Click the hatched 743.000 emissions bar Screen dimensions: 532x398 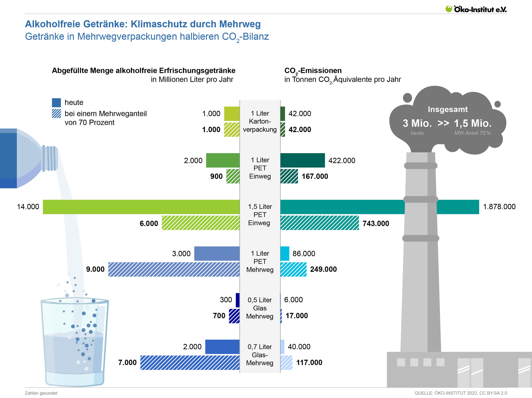point(320,223)
